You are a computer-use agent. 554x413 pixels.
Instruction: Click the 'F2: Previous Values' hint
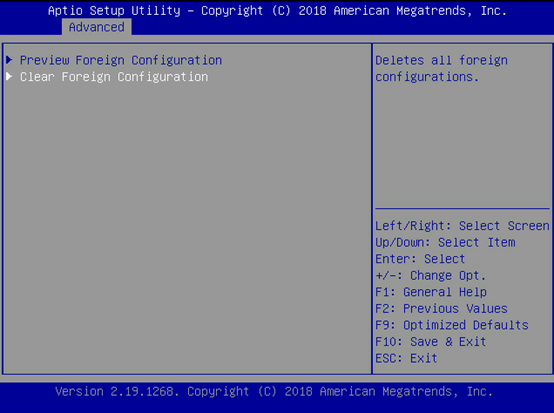(x=441, y=309)
